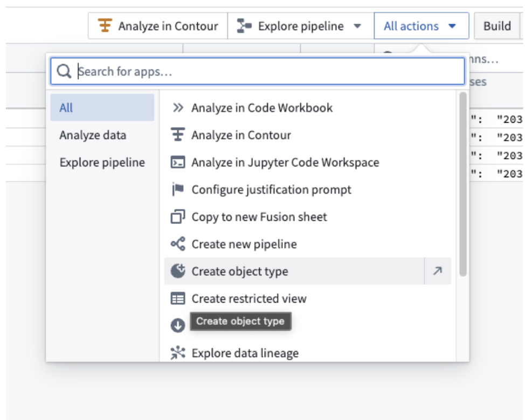Click the Create new pipeline graph icon
Viewport: 525px width, 420px height.
click(178, 244)
